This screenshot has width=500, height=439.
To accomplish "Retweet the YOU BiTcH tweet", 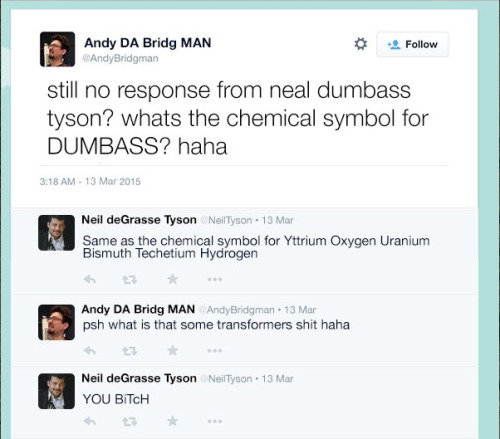I will (130, 422).
